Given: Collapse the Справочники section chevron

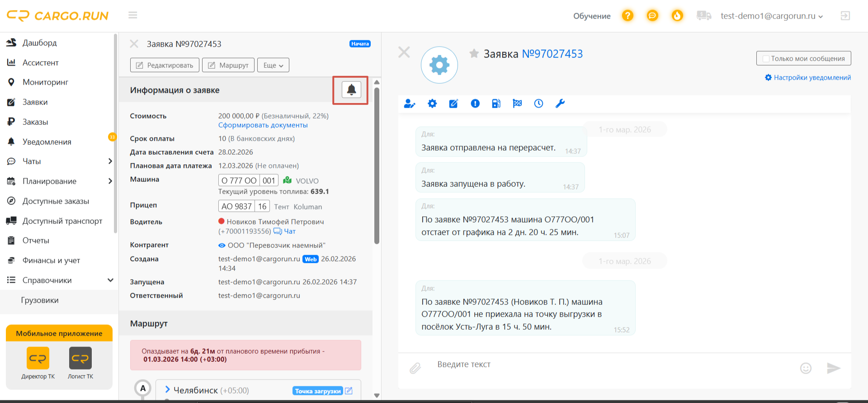Looking at the screenshot, I should (110, 280).
